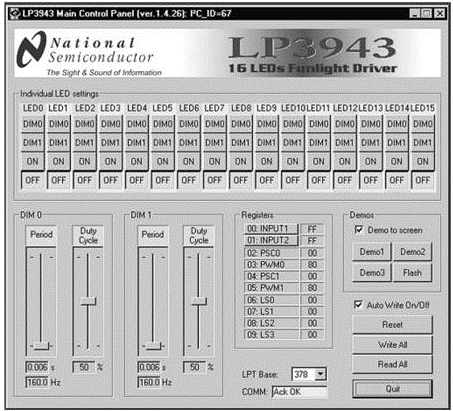
Task: Click the DIM 1 period seconds field
Action: coord(149,367)
